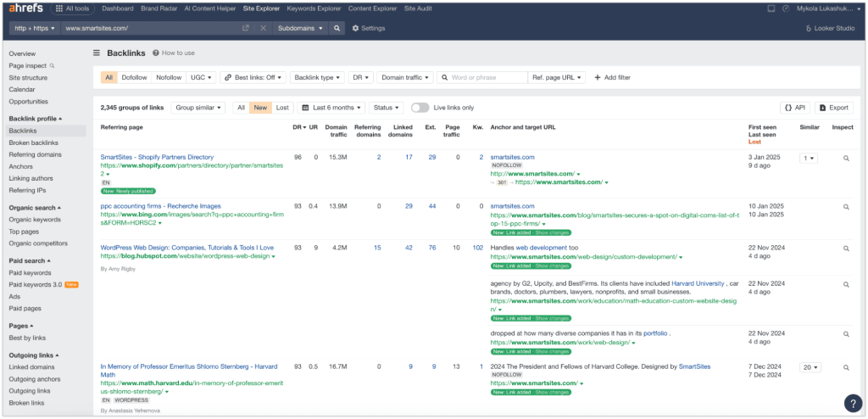Open AI Content Helper
Viewport: 868px width, 419px height.
click(x=210, y=8)
